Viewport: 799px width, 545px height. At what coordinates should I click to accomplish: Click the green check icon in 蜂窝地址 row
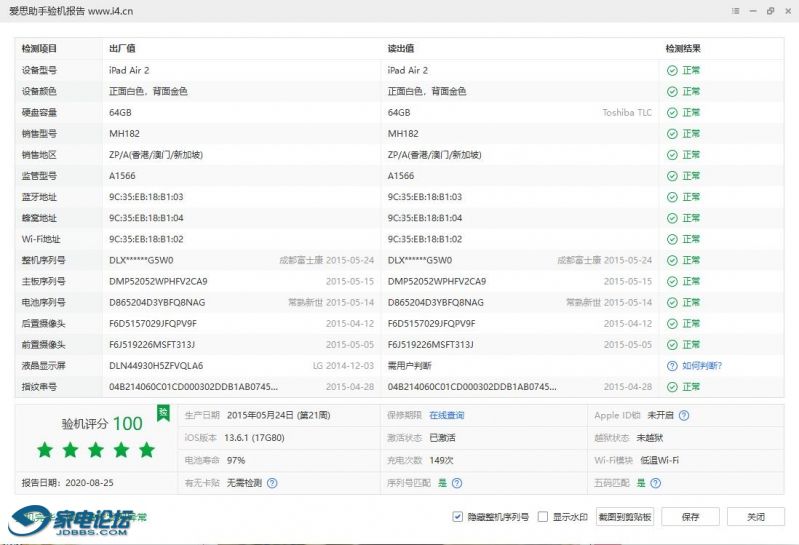(x=672, y=218)
